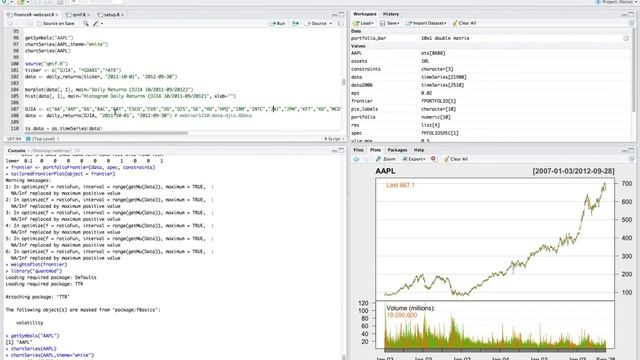
Task: Switch to the Help tab
Action: pos(419,150)
